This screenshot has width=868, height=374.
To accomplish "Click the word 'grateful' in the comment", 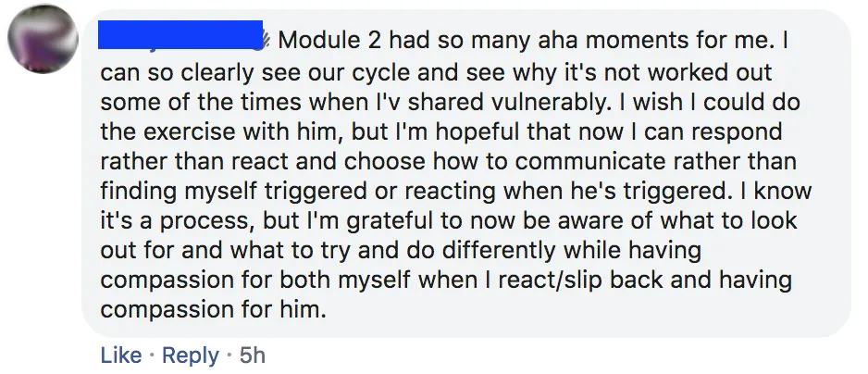I will coord(387,220).
